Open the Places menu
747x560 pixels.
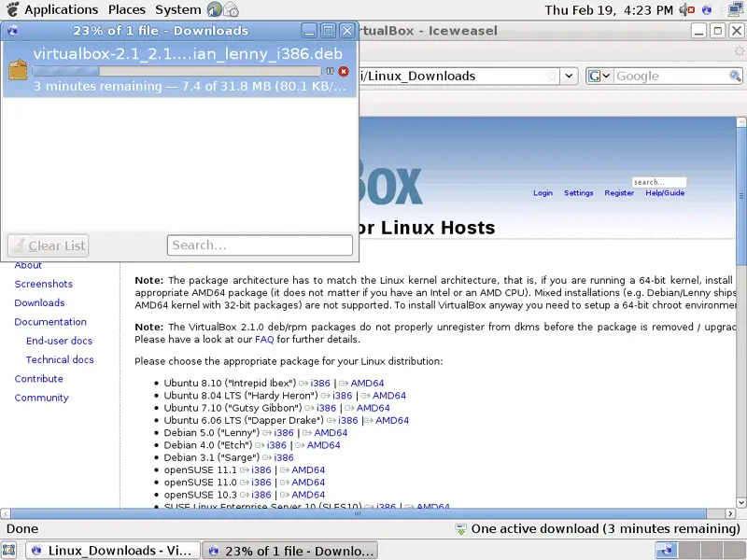[x=127, y=9]
